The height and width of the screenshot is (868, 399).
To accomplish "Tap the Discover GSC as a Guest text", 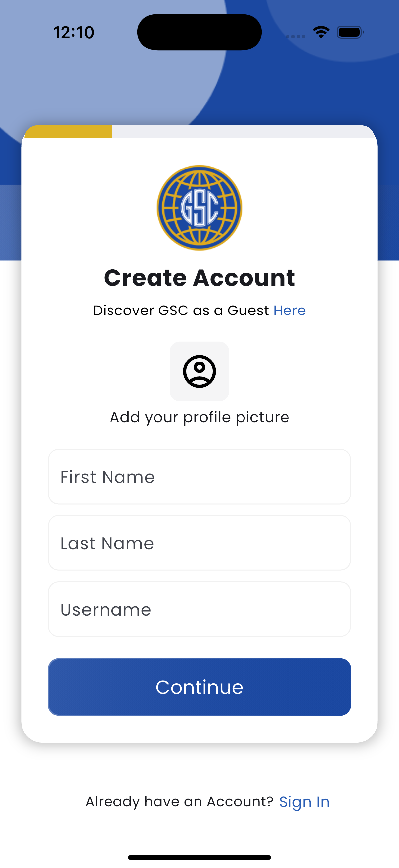I will [181, 310].
